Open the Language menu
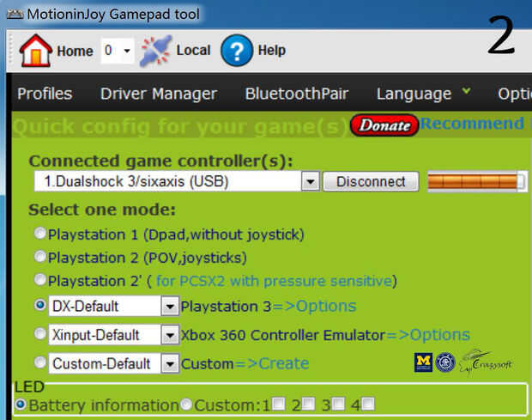Screen dimensions: 532x420 click(x=414, y=94)
